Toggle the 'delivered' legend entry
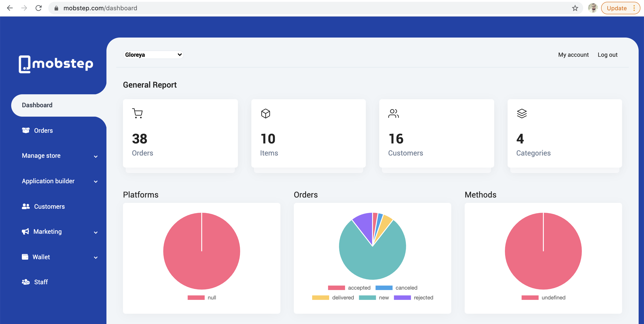The width and height of the screenshot is (644, 324). [x=333, y=297]
